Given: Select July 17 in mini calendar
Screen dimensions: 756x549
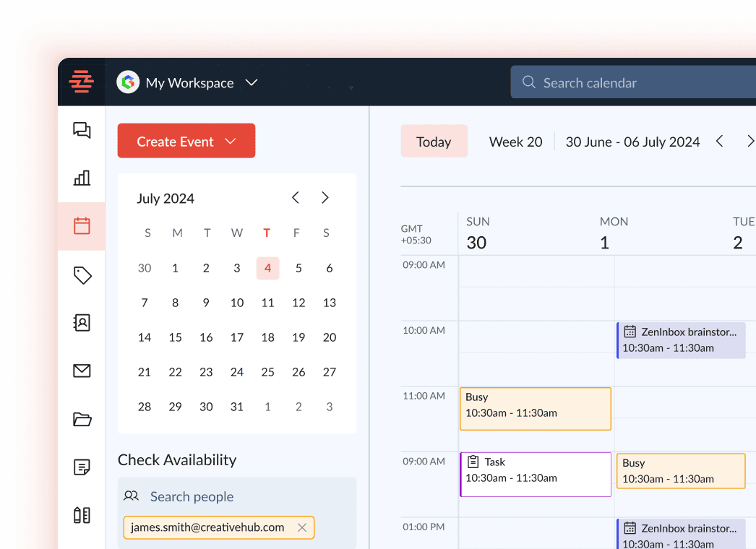Looking at the screenshot, I should [x=237, y=337].
